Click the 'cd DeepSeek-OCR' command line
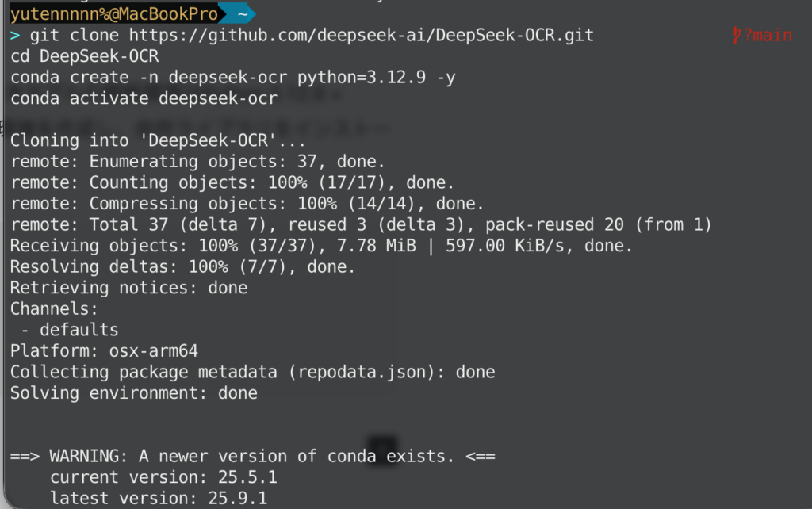 84,56
